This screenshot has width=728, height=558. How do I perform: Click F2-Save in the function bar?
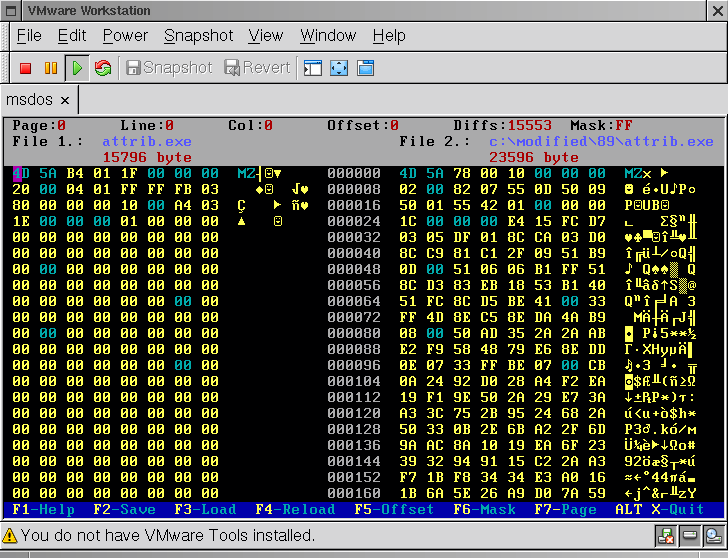(x=124, y=509)
